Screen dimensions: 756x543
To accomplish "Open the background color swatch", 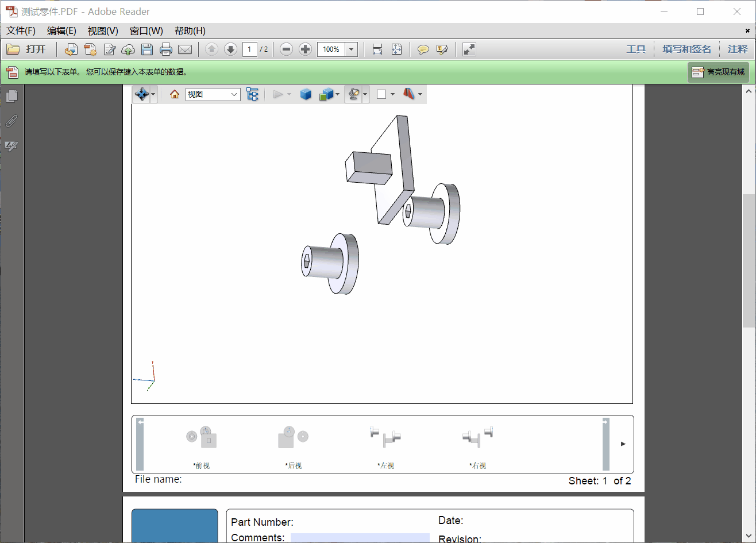I will [381, 94].
